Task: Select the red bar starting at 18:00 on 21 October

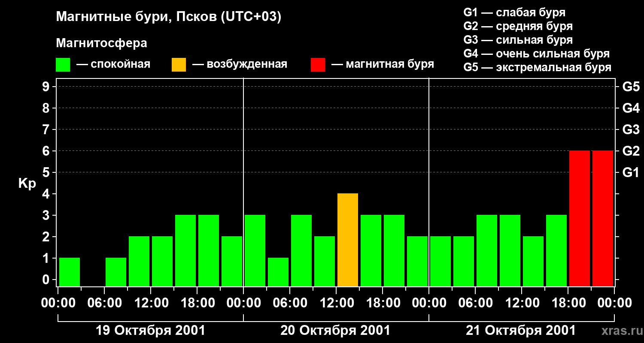Action: tap(580, 218)
